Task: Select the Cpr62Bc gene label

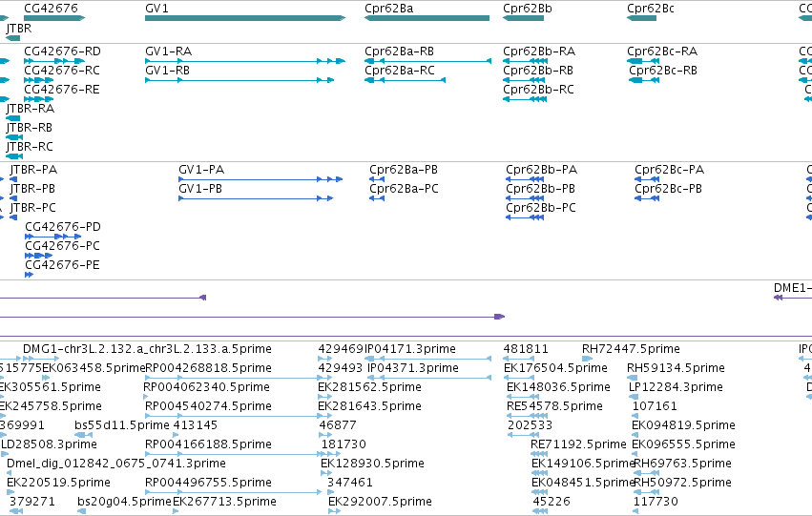Action: 651,9
